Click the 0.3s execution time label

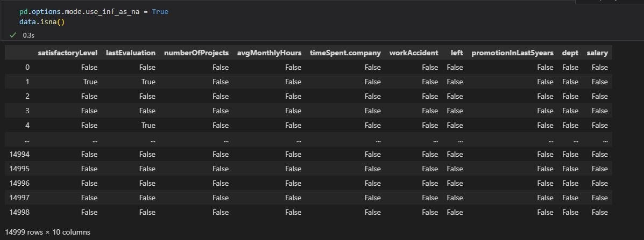click(x=29, y=35)
